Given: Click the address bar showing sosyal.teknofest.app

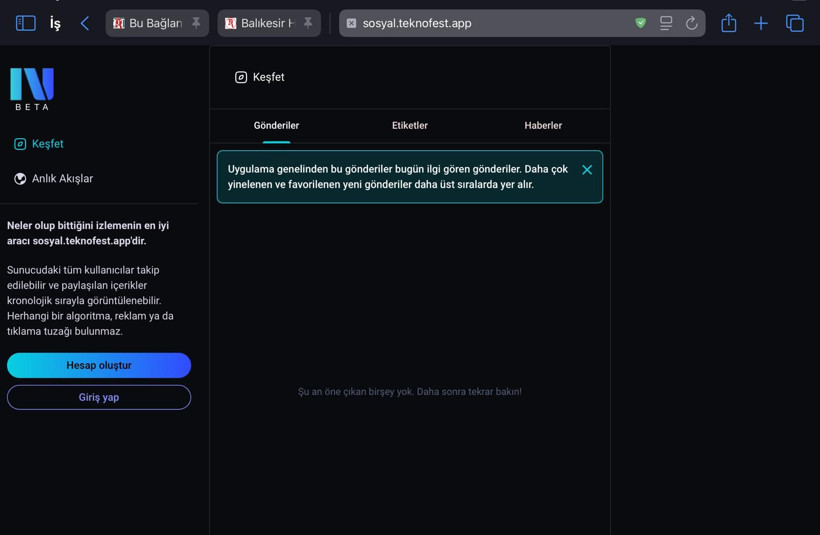Looking at the screenshot, I should 522,23.
